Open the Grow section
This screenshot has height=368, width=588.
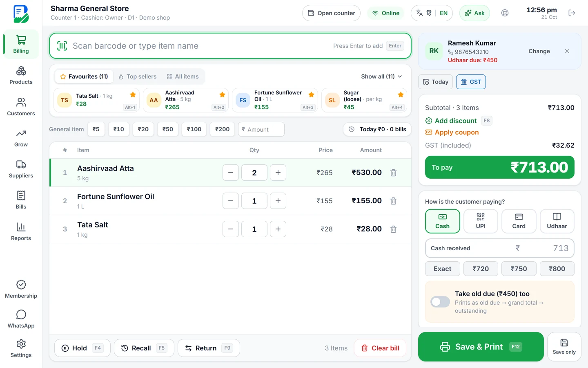21,138
